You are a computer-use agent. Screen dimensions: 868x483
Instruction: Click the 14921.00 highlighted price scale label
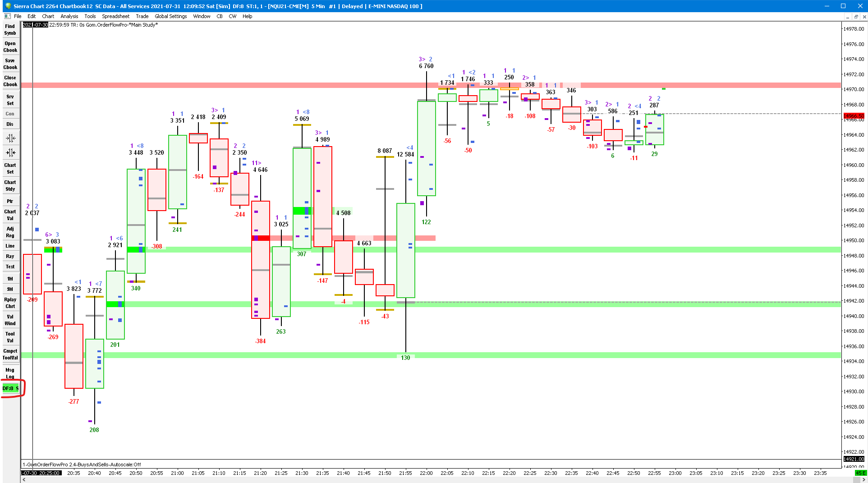[x=854, y=459]
